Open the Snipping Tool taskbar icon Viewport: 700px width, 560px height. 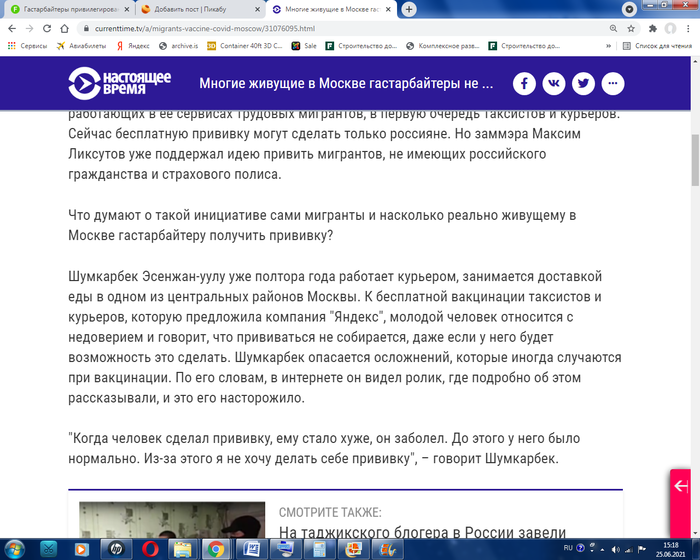[x=48, y=549]
